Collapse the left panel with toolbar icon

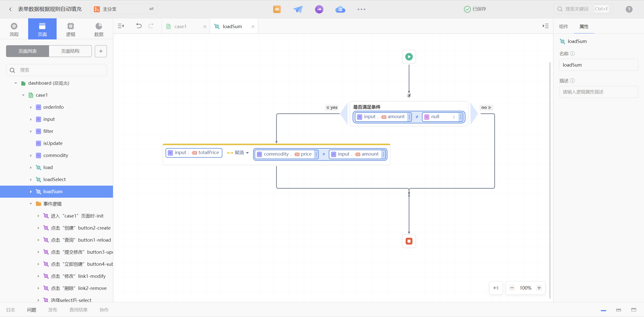(121, 26)
